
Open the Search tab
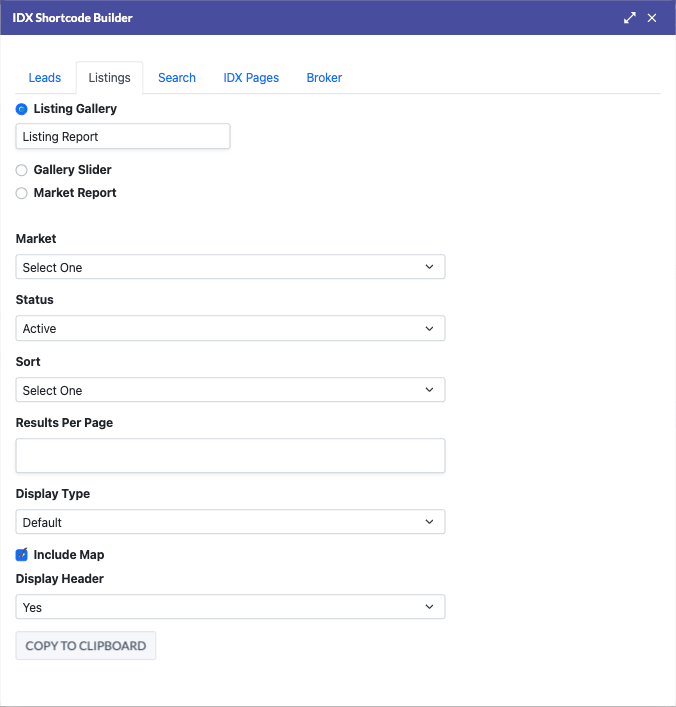point(177,78)
